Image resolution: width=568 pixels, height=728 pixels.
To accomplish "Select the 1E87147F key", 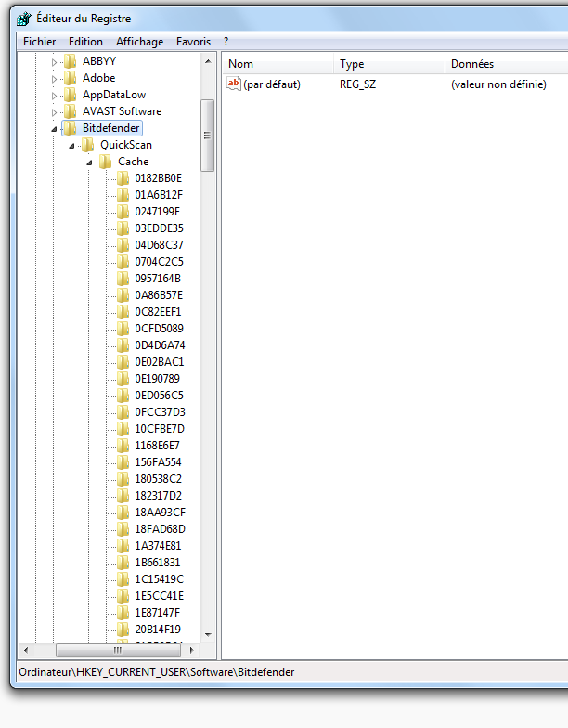I will point(158,613).
